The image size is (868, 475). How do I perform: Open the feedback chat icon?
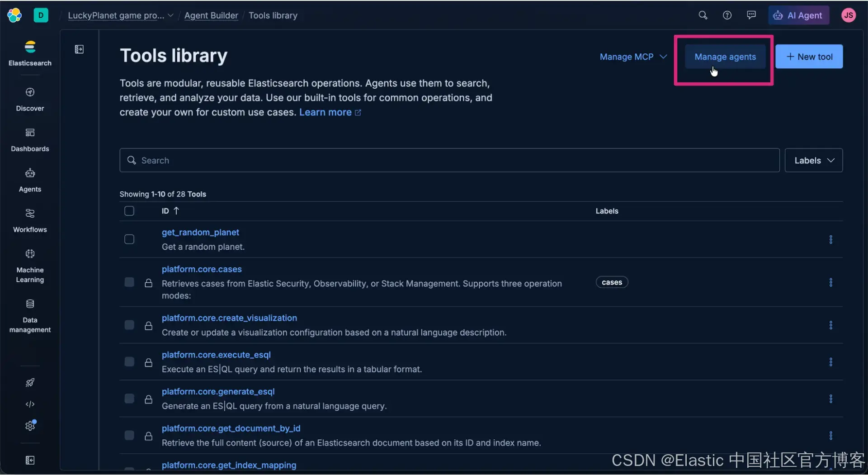tap(751, 15)
